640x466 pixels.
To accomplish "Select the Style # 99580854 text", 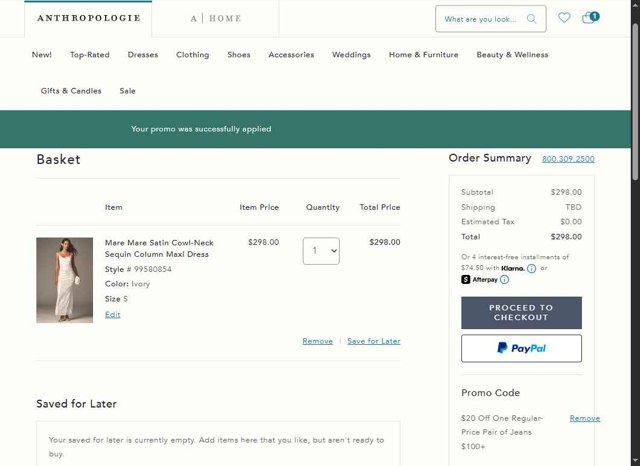I will click(138, 269).
